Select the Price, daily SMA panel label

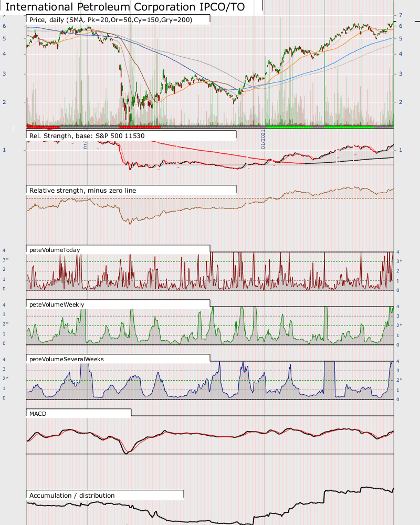(x=111, y=20)
